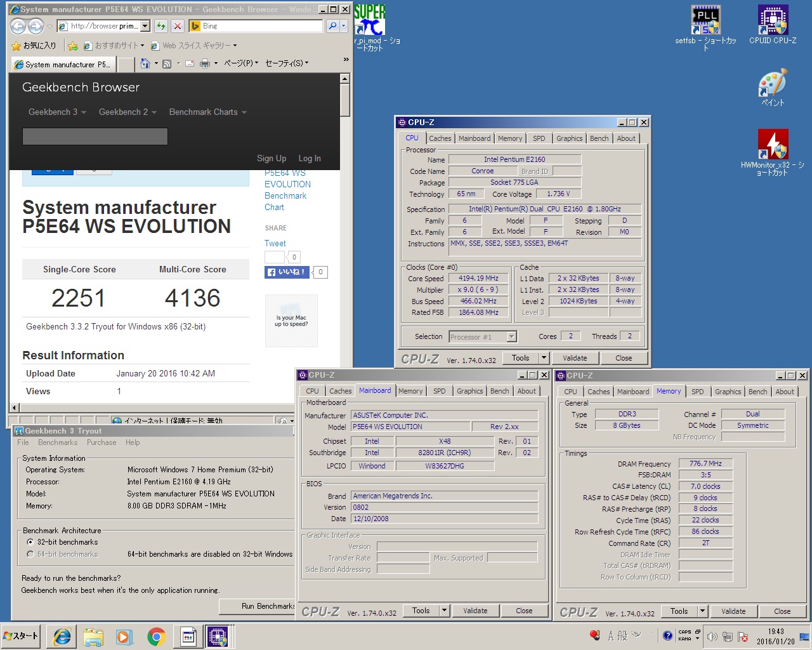Open the IE address bar dropdown
812x650 pixels.
coord(145,26)
